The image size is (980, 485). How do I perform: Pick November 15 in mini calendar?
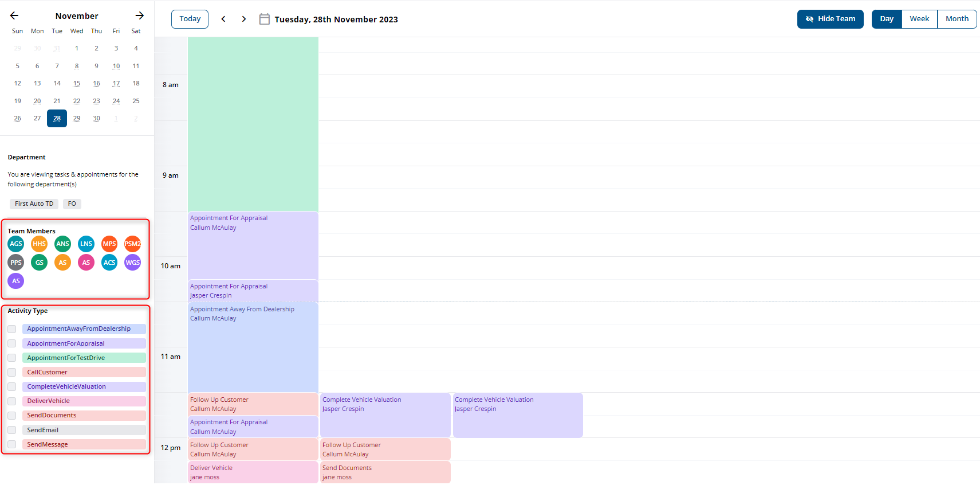[77, 83]
